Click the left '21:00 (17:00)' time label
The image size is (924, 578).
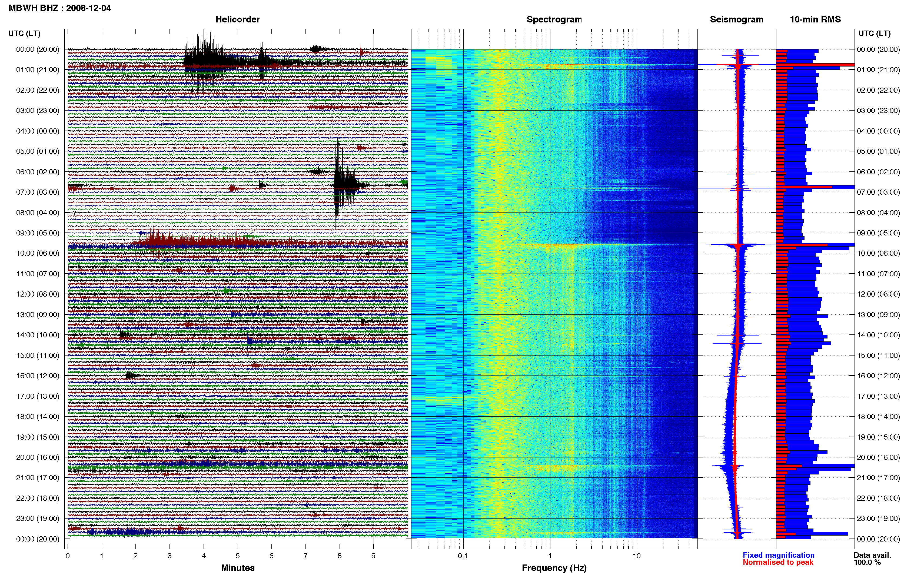[38, 477]
